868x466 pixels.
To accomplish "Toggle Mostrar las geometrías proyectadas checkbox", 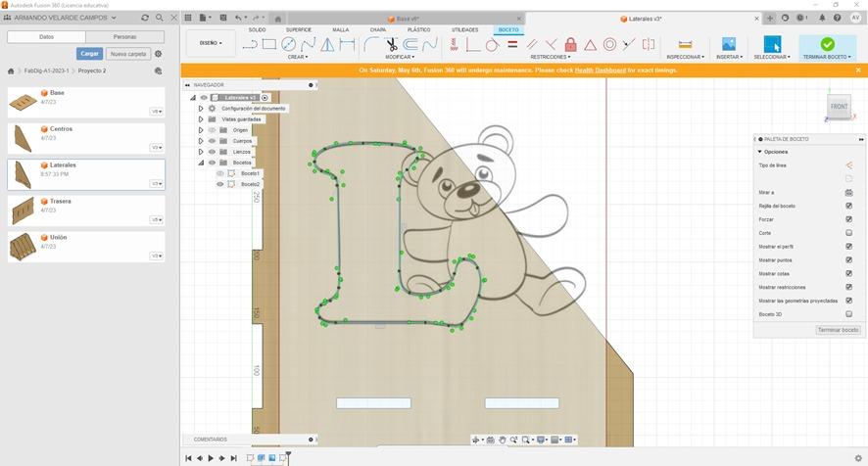I will point(848,301).
